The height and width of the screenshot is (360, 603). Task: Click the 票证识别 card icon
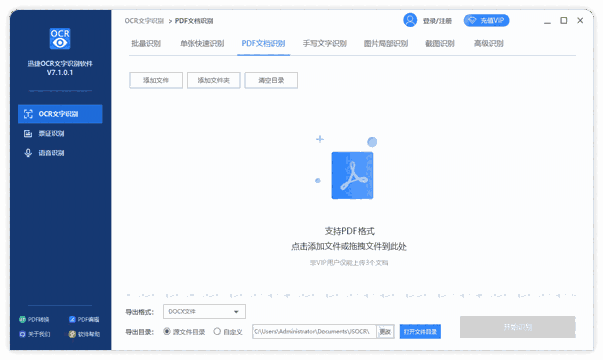click(28, 133)
